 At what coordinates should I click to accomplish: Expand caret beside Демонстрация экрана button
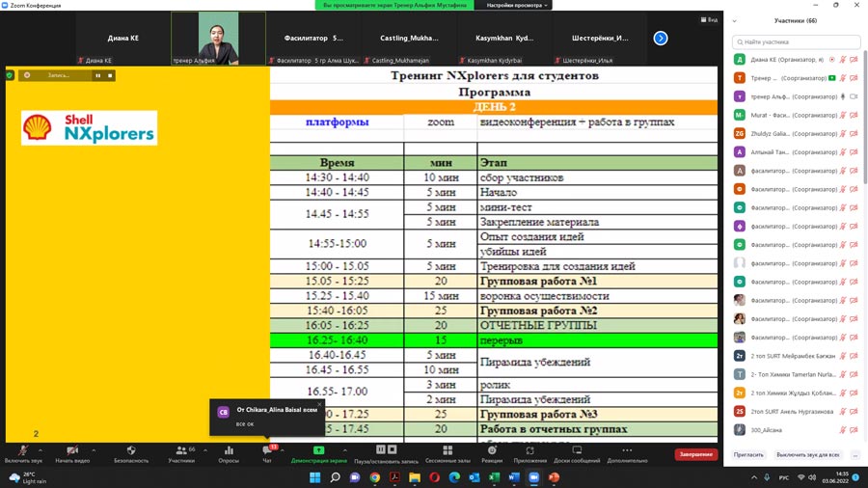tap(345, 449)
